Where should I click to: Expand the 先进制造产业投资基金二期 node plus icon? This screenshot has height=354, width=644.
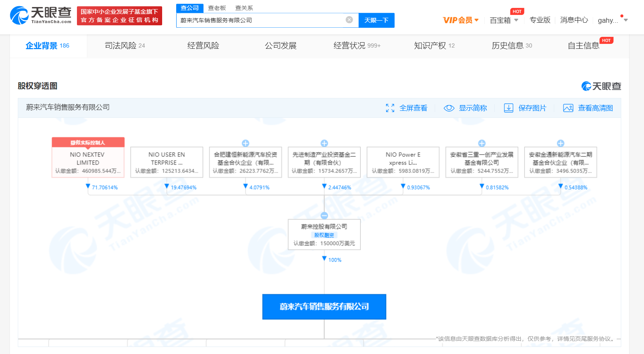click(324, 143)
